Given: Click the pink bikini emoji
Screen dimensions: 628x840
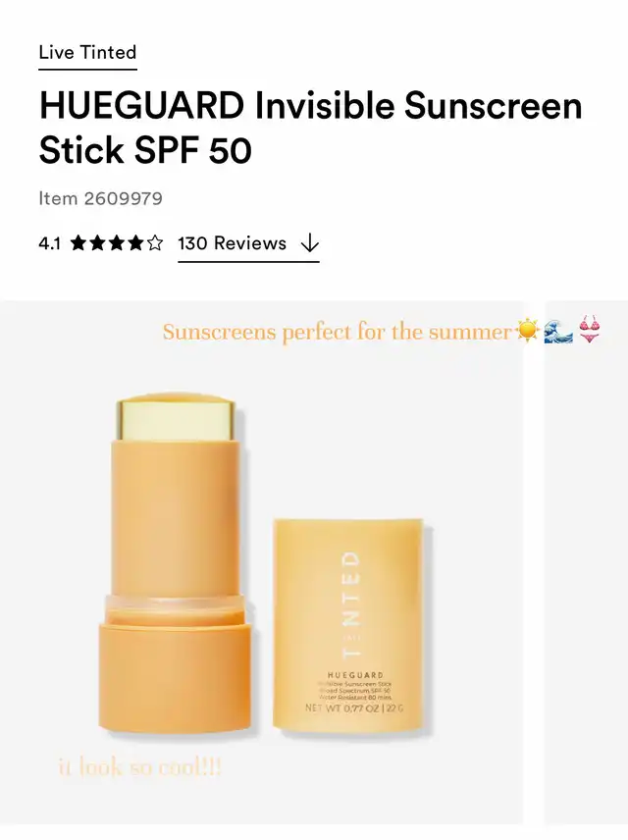Looking at the screenshot, I should click(x=590, y=329).
